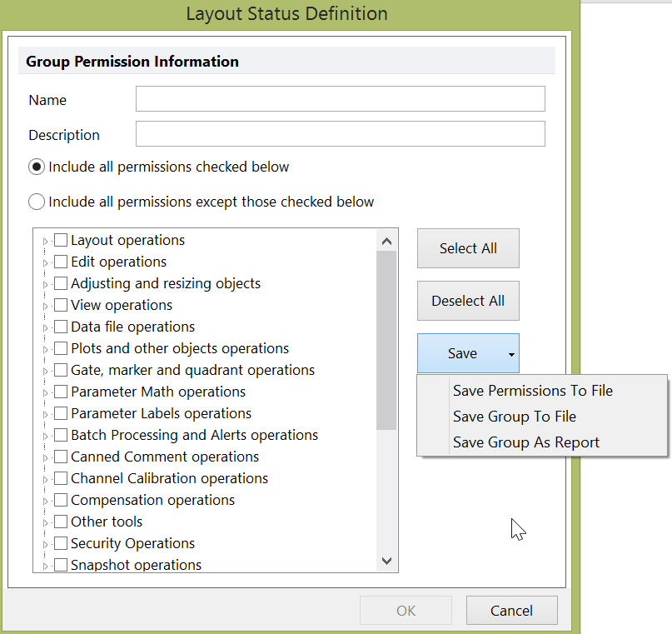Click the Cancel button
The width and height of the screenshot is (672, 634).
(x=511, y=611)
